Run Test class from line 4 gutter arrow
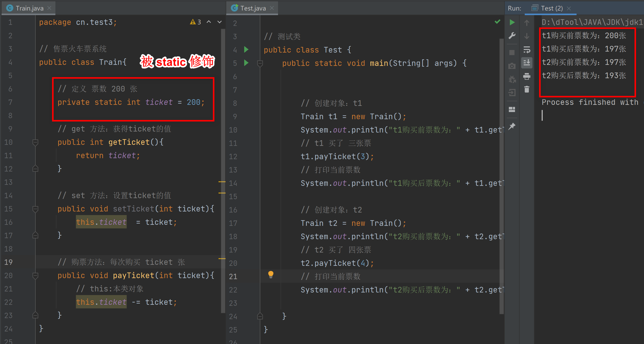 [x=246, y=49]
